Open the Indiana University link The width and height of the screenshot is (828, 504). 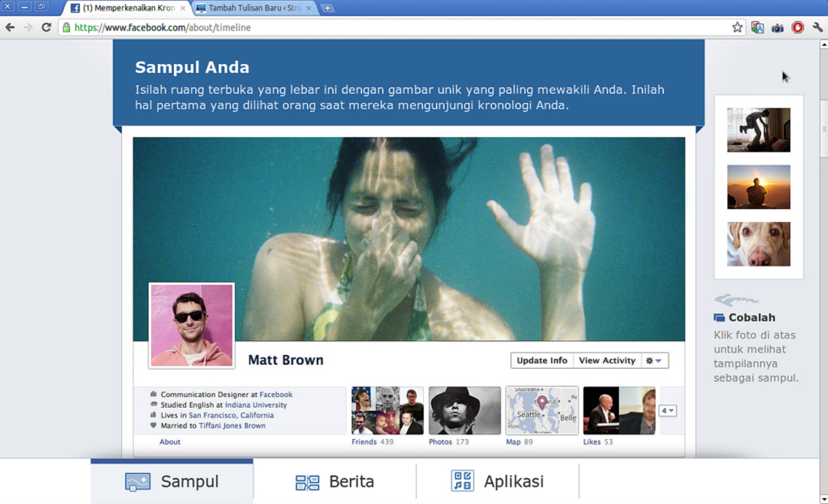pyautogui.click(x=256, y=405)
